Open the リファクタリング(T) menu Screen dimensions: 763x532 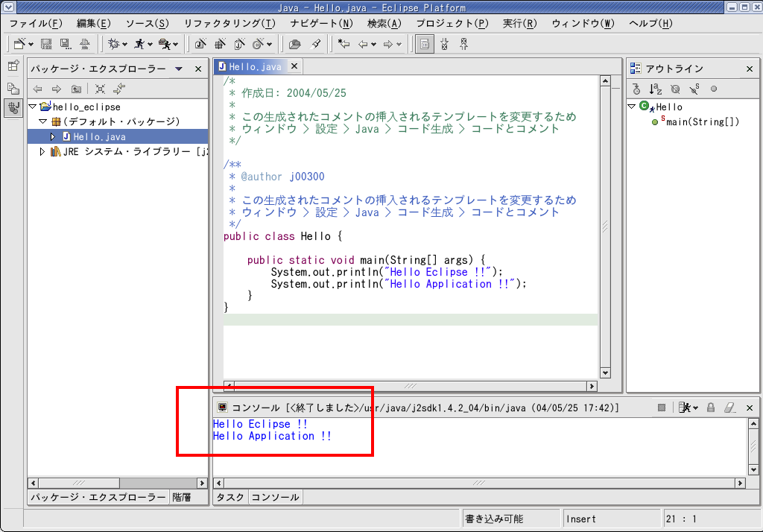(x=229, y=23)
